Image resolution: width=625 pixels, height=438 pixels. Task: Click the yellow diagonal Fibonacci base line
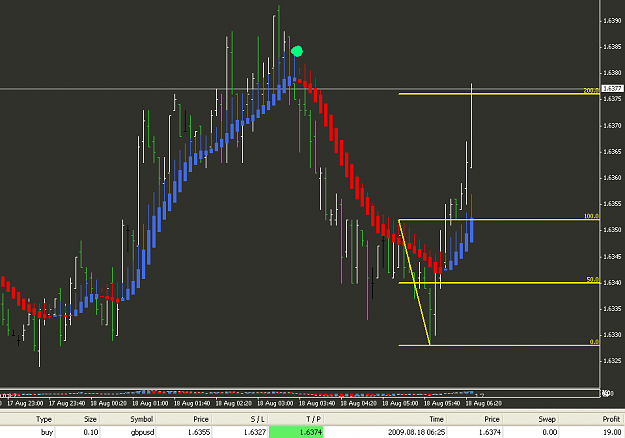coord(414,282)
